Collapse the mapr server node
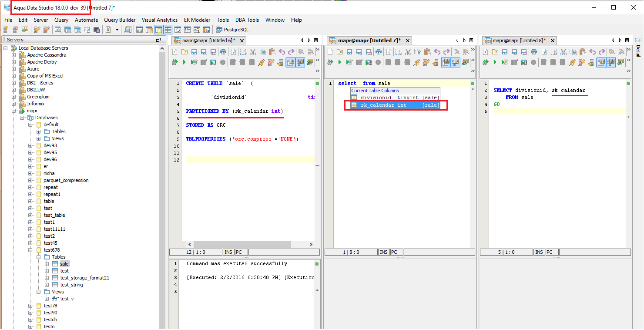 click(x=13, y=111)
